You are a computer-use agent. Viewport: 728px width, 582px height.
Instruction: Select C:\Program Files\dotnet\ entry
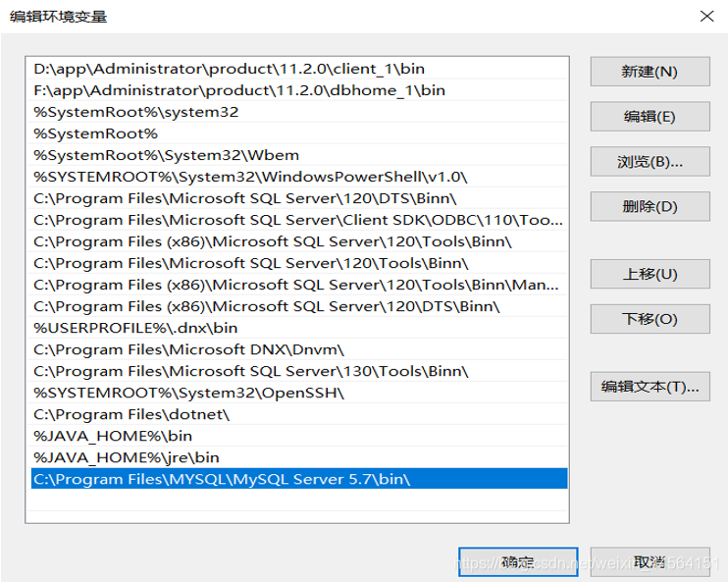click(299, 414)
